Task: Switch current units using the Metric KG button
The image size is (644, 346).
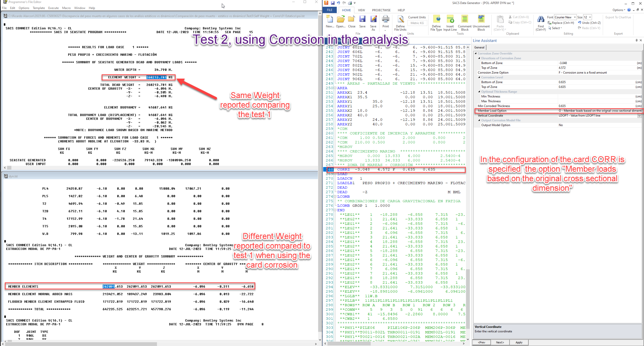Action: 417,23
